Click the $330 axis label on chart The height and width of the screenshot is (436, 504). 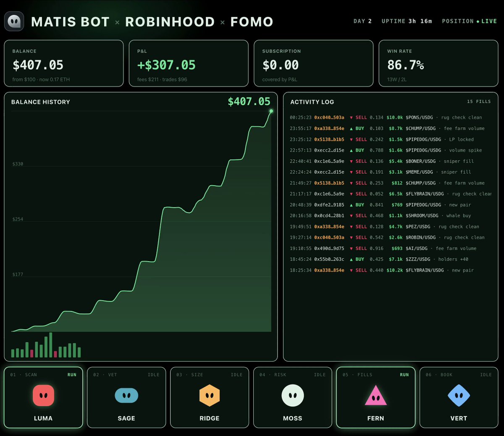click(18, 164)
